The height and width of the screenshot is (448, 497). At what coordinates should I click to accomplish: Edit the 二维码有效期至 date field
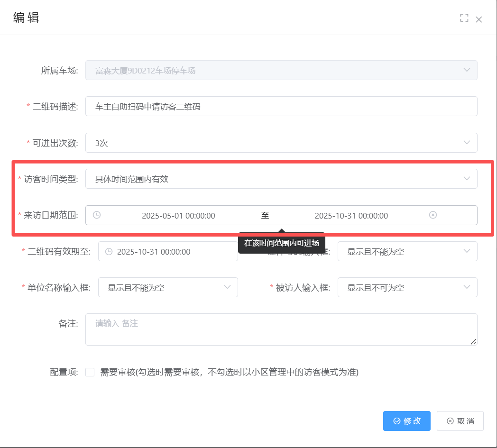168,251
